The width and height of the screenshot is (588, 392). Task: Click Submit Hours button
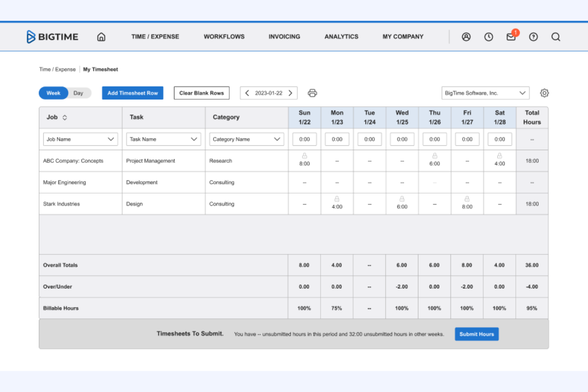[x=477, y=334]
